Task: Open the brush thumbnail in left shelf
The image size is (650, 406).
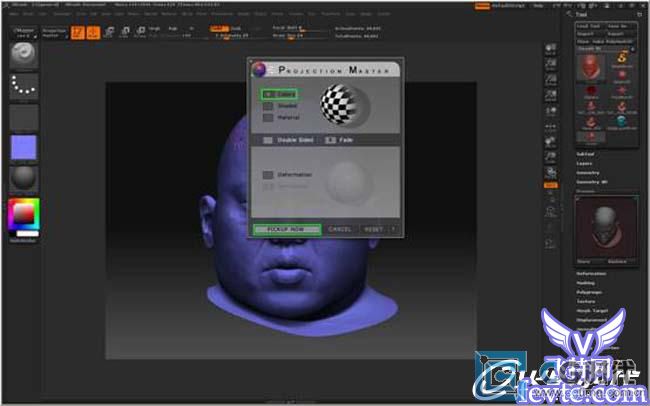Action: (x=24, y=56)
